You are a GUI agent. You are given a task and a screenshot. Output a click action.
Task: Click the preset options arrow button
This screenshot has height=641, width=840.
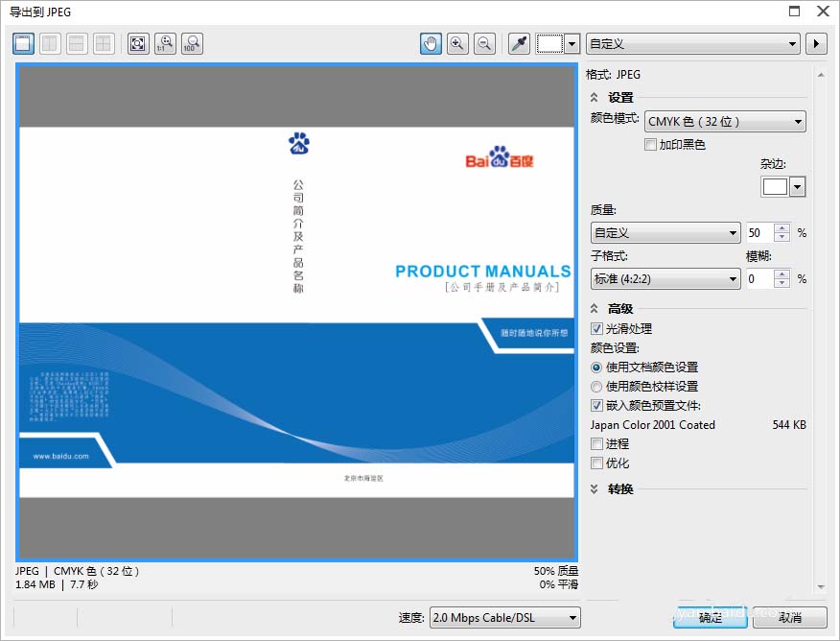816,43
